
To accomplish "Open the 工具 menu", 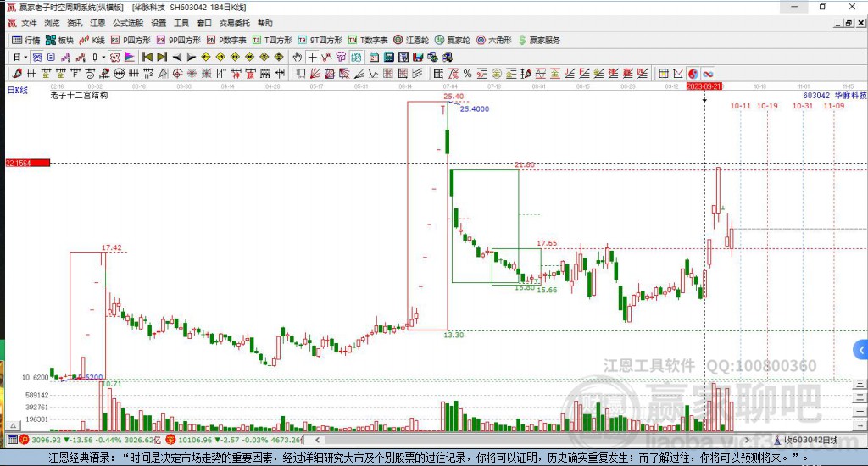I will point(181,23).
